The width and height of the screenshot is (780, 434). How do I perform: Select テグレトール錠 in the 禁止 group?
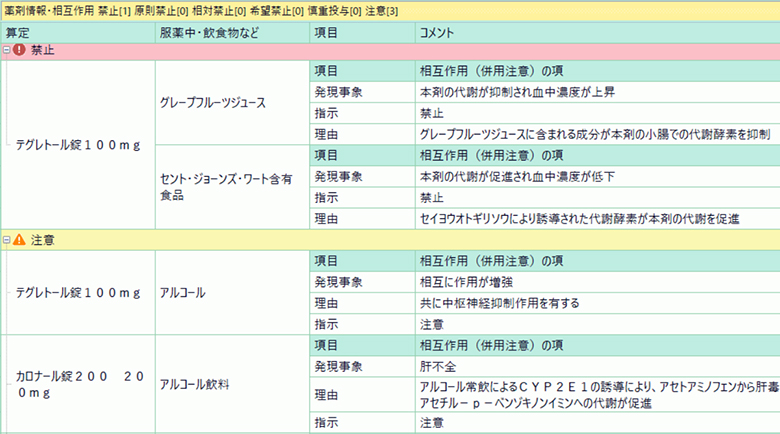[78, 145]
